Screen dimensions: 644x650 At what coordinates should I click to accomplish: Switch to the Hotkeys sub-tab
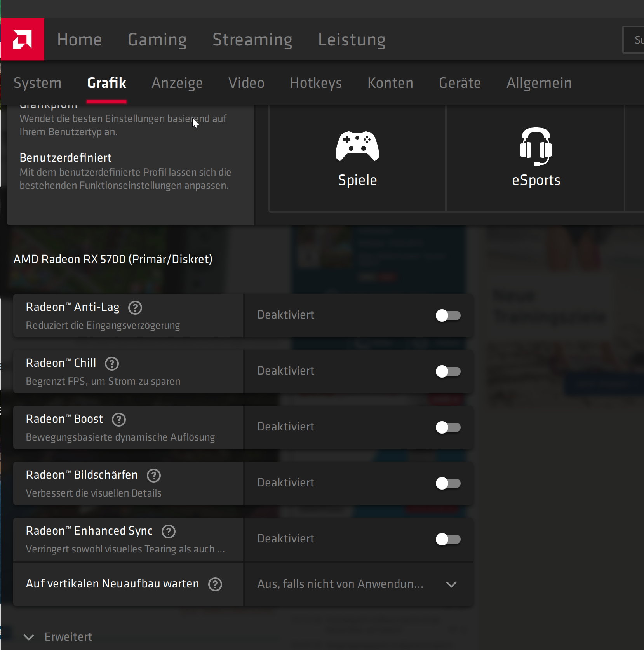[x=316, y=83]
